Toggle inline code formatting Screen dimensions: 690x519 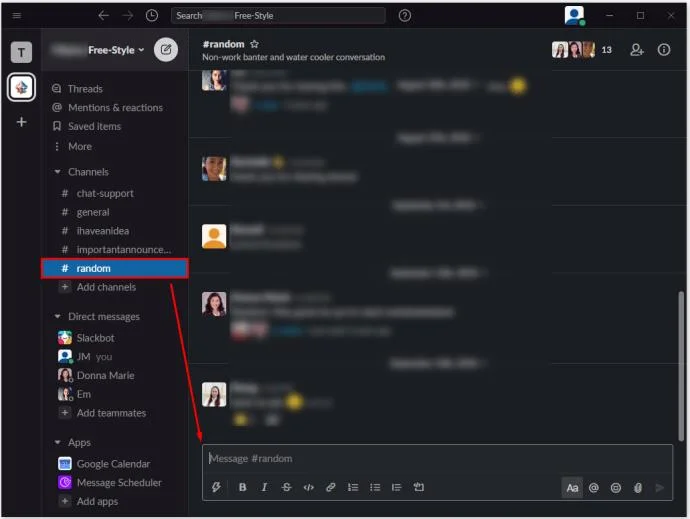[x=308, y=487]
